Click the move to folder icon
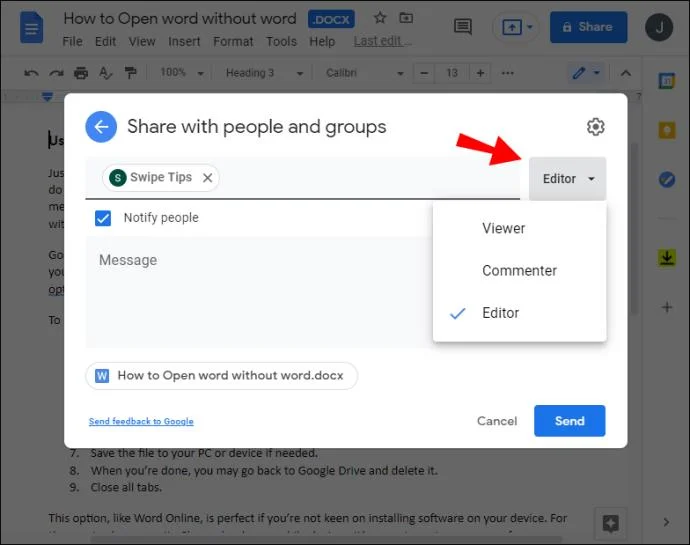 [406, 18]
